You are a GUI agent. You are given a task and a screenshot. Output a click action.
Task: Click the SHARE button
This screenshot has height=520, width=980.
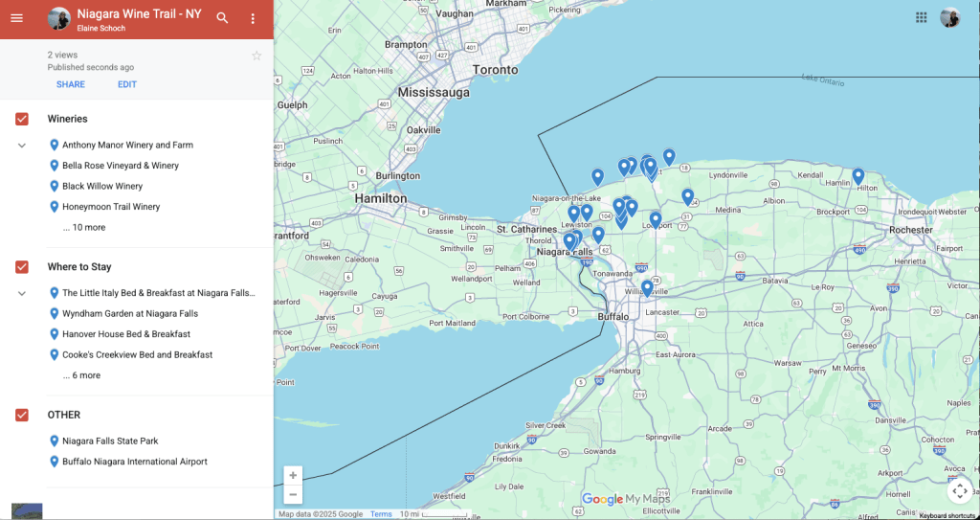click(x=71, y=84)
